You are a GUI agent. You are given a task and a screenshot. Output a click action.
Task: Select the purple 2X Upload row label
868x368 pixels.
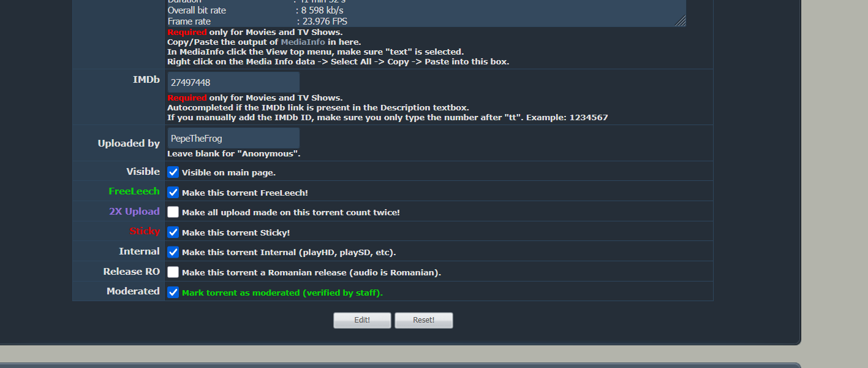coord(135,211)
